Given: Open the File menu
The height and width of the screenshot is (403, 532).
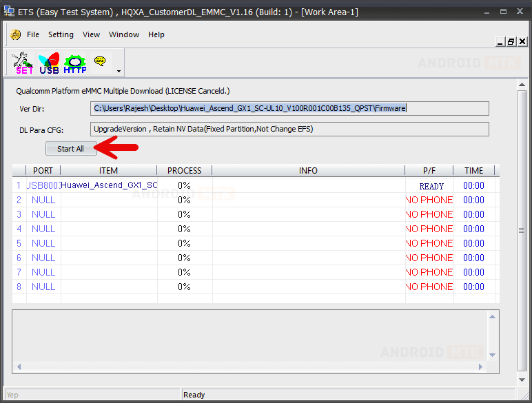Looking at the screenshot, I should (33, 34).
